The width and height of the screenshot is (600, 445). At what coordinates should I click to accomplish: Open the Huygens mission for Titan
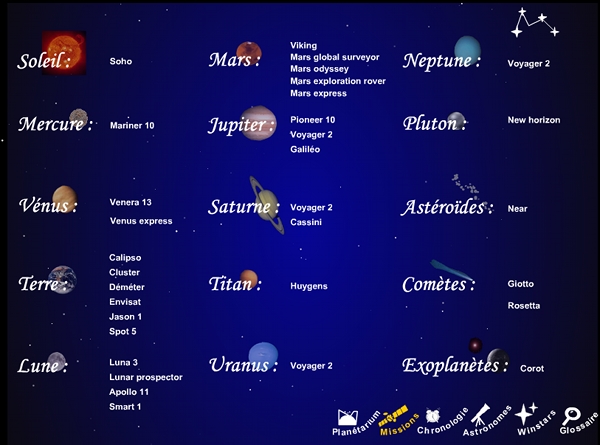[x=309, y=286]
